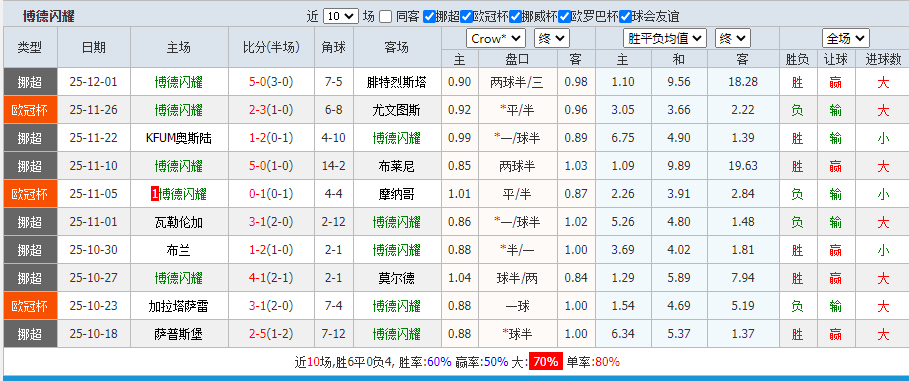Open the 终 dropdown beside Crow*
This screenshot has height=381, width=909.
click(x=552, y=39)
